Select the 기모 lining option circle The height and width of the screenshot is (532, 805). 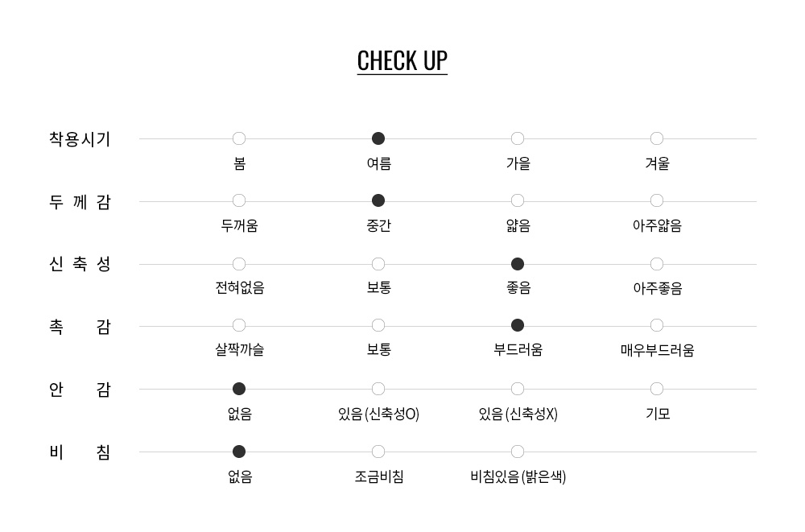pyautogui.click(x=657, y=389)
